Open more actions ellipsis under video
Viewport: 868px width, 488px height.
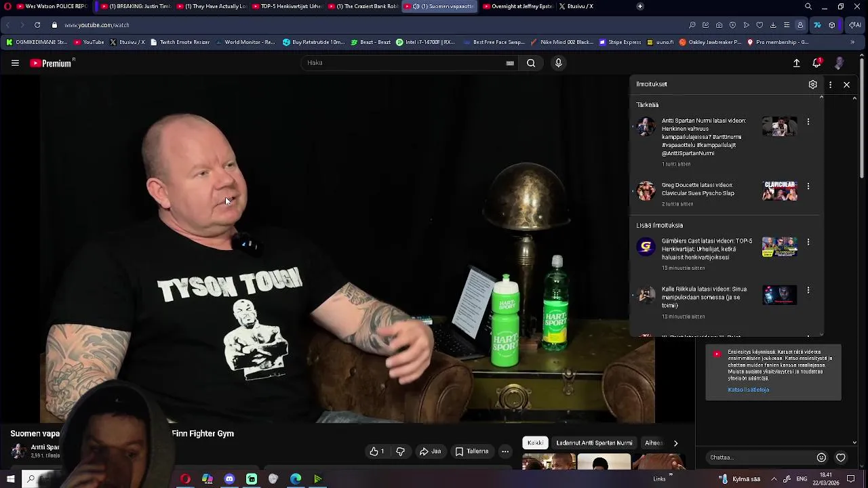click(x=505, y=451)
